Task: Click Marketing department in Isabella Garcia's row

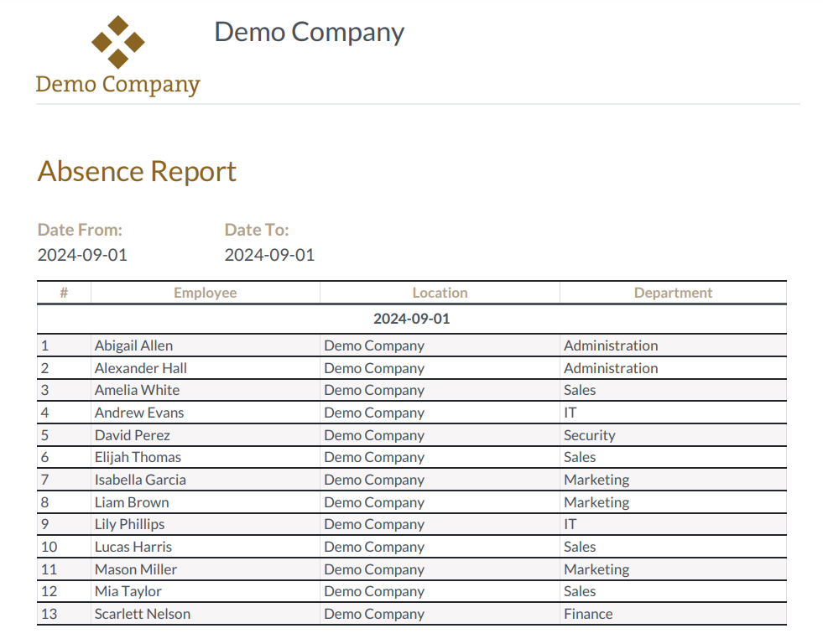Action: [596, 480]
